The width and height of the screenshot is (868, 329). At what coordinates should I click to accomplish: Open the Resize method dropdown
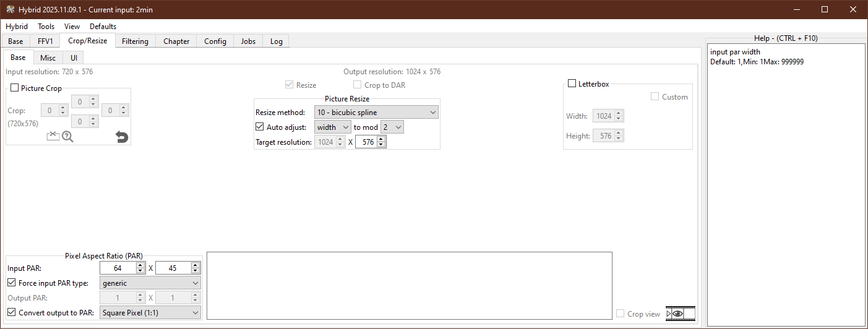(x=377, y=113)
